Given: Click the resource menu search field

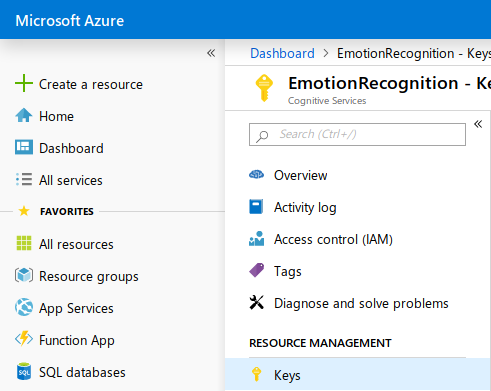Looking at the screenshot, I should [x=357, y=134].
